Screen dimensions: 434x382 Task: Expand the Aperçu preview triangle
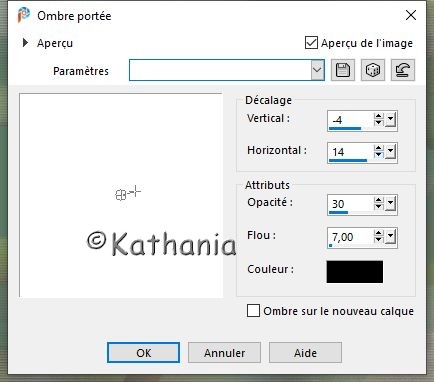(x=25, y=43)
